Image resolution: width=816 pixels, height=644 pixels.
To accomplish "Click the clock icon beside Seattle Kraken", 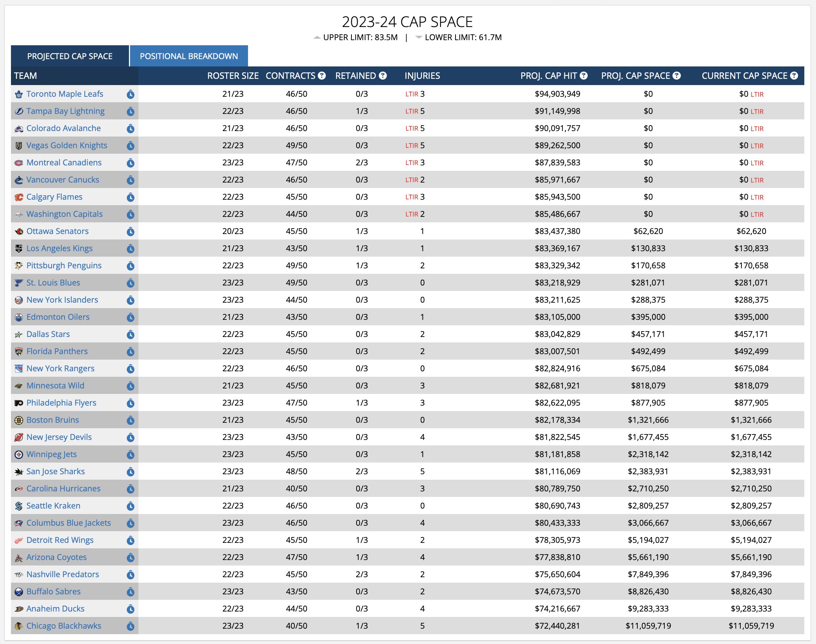I will (x=130, y=506).
